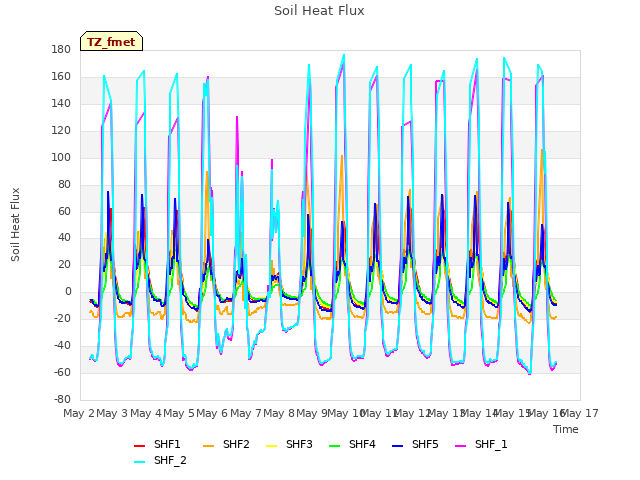Select the SHF3 legend label
Screen dimensions: 640x480
click(299, 444)
